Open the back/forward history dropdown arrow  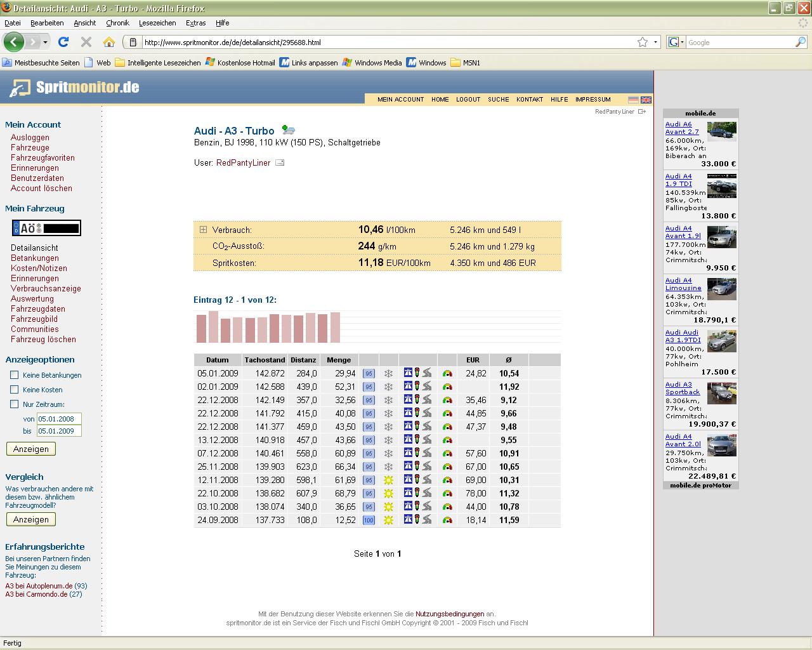coord(45,42)
